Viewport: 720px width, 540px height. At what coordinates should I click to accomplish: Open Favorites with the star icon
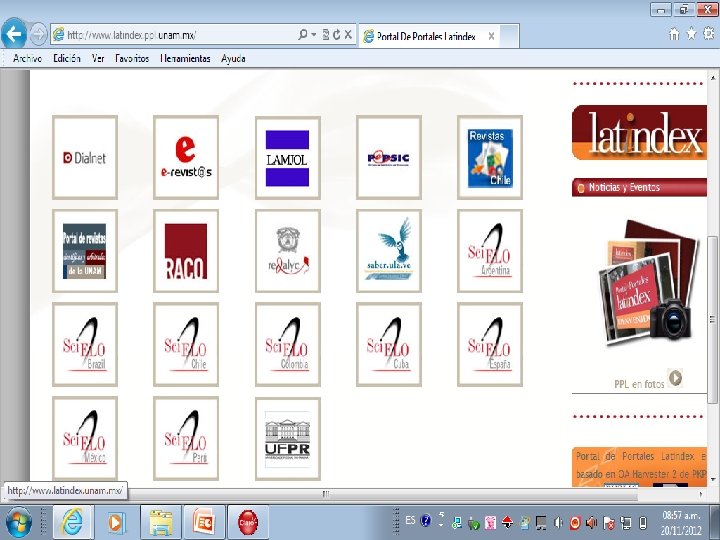pyautogui.click(x=691, y=34)
